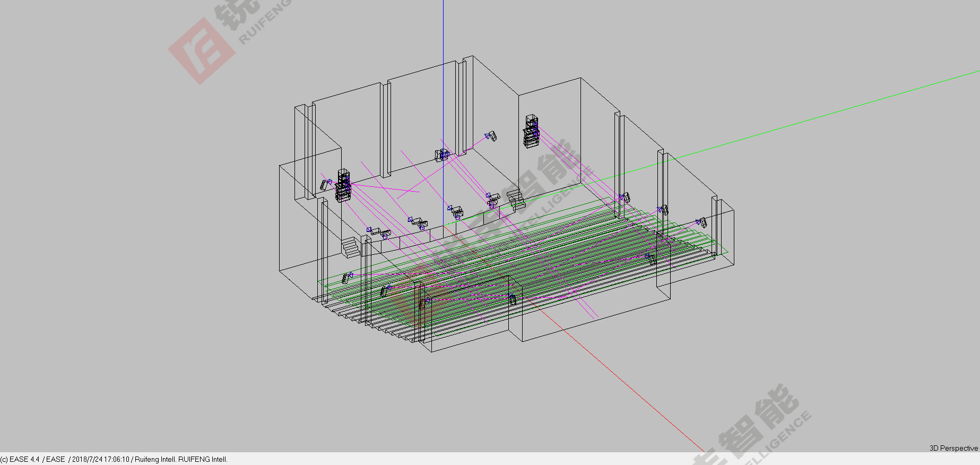Click the upper back wall speaker
The height and width of the screenshot is (465, 980).
click(491, 136)
